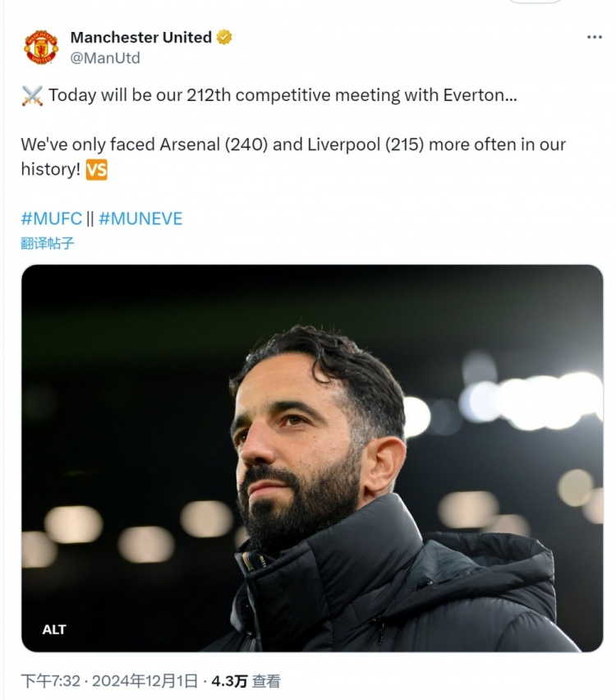Click the date 2024年12月1日
616x700 pixels.
click(145, 681)
